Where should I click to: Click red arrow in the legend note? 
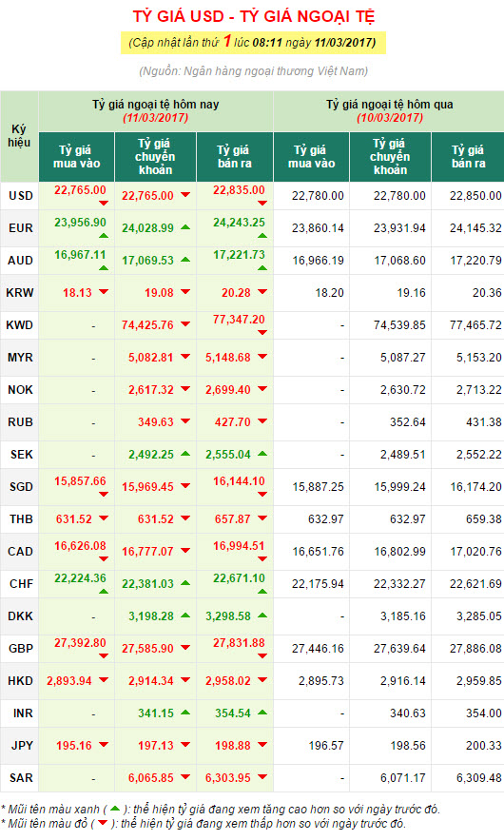tap(102, 823)
